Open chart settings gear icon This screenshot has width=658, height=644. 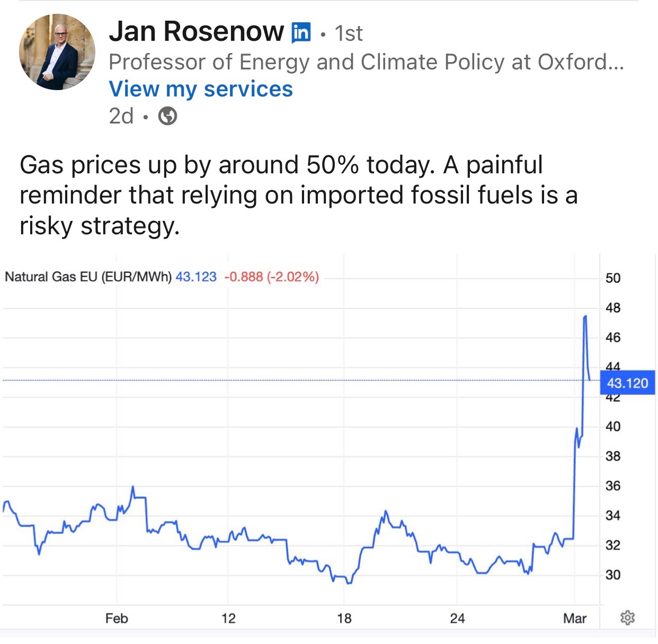click(x=627, y=617)
